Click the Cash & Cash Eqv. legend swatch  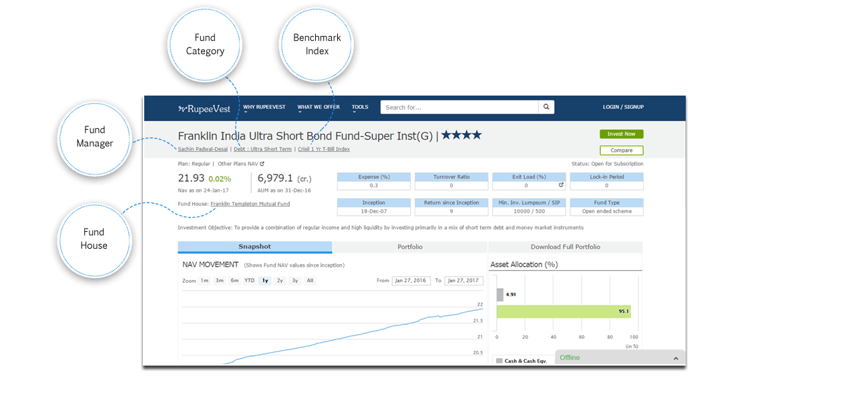[499, 361]
